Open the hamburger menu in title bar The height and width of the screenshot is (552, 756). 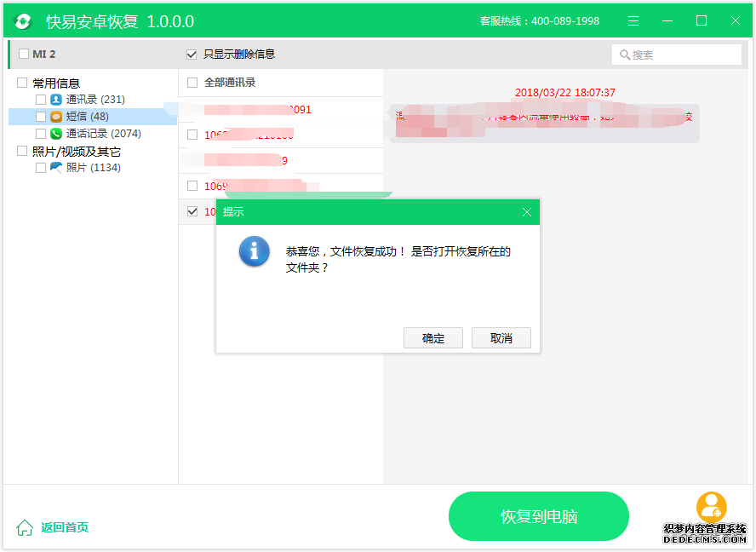pos(633,20)
